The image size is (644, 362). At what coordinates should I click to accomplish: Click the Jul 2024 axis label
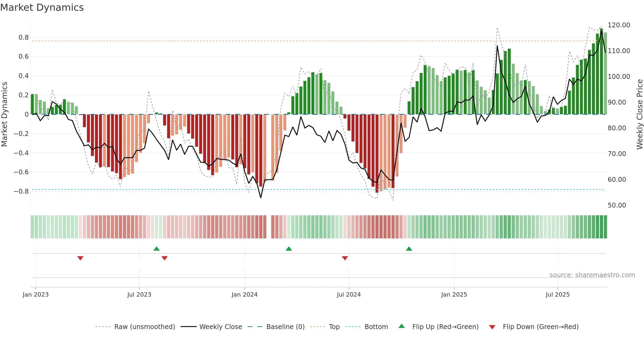pos(349,294)
